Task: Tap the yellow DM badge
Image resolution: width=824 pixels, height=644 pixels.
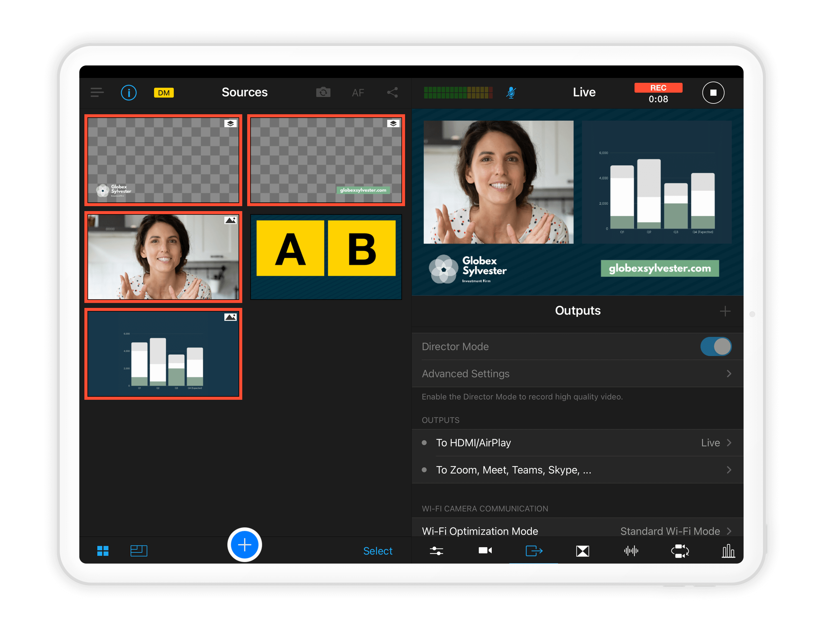Action: coord(164,93)
